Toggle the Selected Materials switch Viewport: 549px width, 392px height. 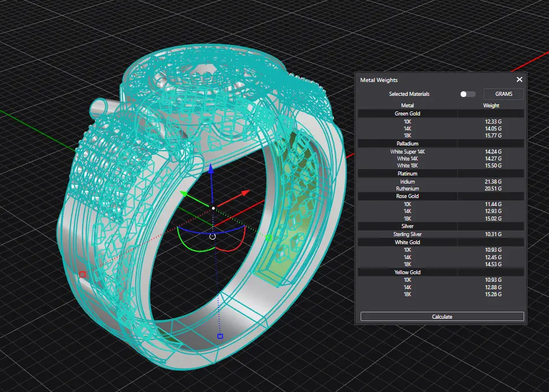(468, 94)
